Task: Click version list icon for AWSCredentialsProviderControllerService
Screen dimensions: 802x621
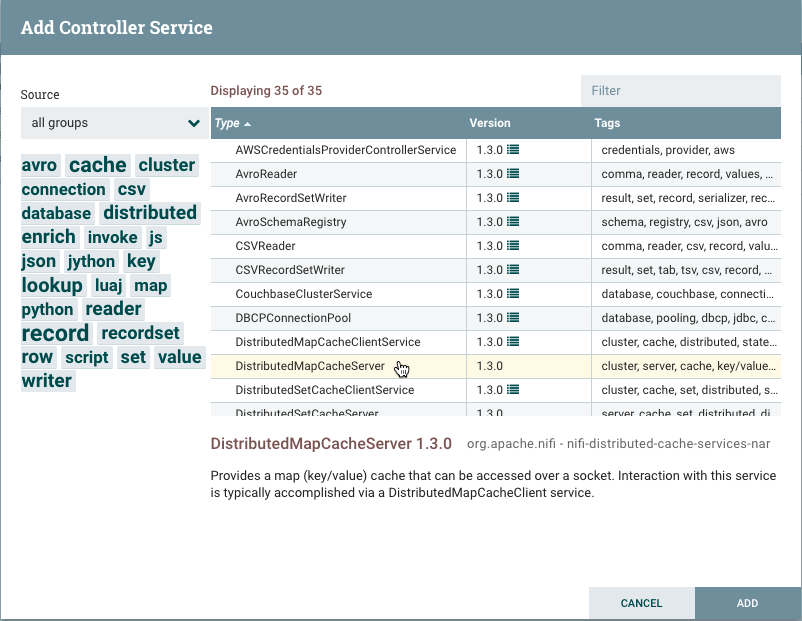Action: pyautogui.click(x=513, y=150)
